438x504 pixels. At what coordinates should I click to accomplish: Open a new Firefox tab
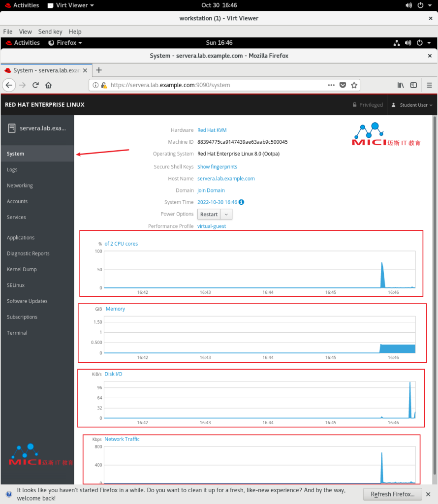coord(99,70)
